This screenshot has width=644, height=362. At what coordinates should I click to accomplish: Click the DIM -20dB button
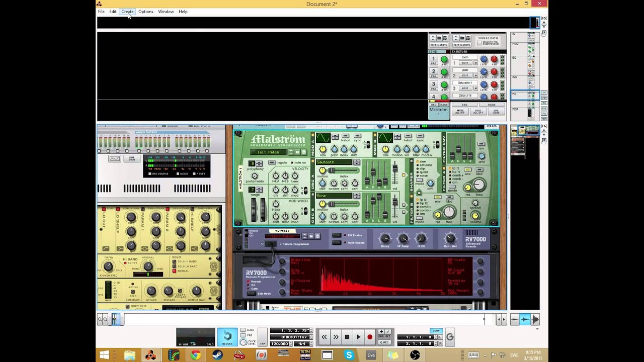[496, 112]
